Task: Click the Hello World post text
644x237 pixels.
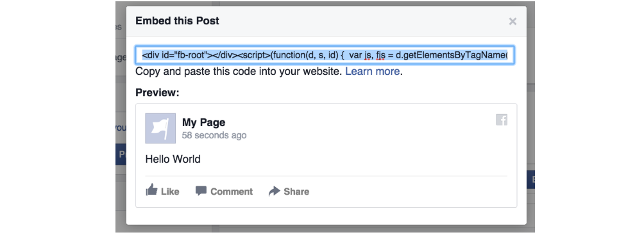Action: click(x=173, y=159)
